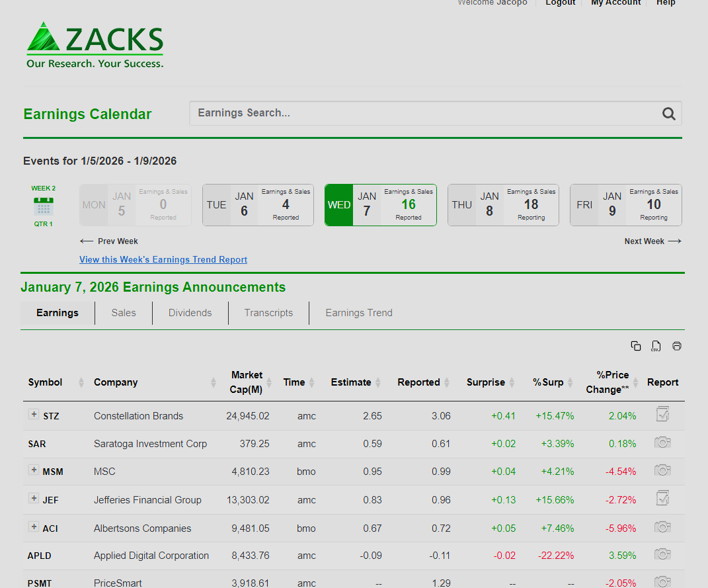Select Wednesday Jan 7 day card

381,205
